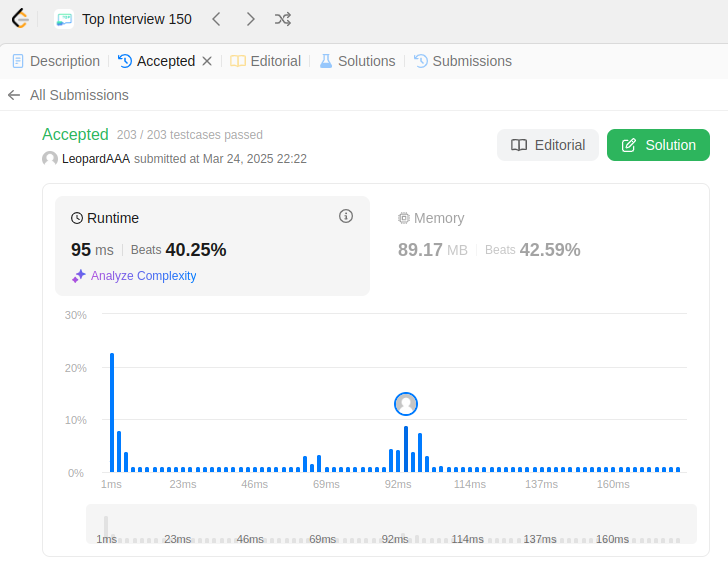Image resolution: width=728 pixels, height=567 pixels.
Task: Pick a random problem shuffle icon
Action: tap(283, 19)
